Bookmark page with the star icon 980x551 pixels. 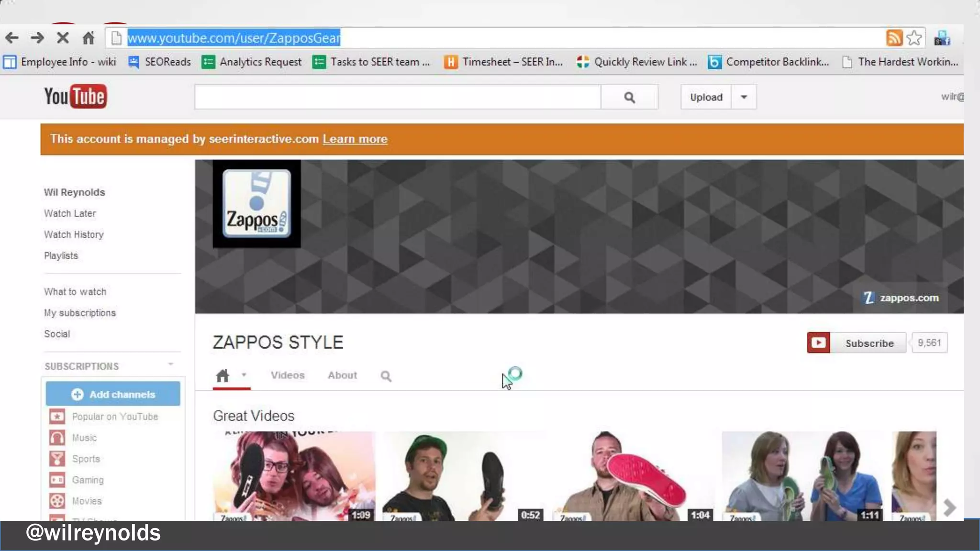pos(914,38)
